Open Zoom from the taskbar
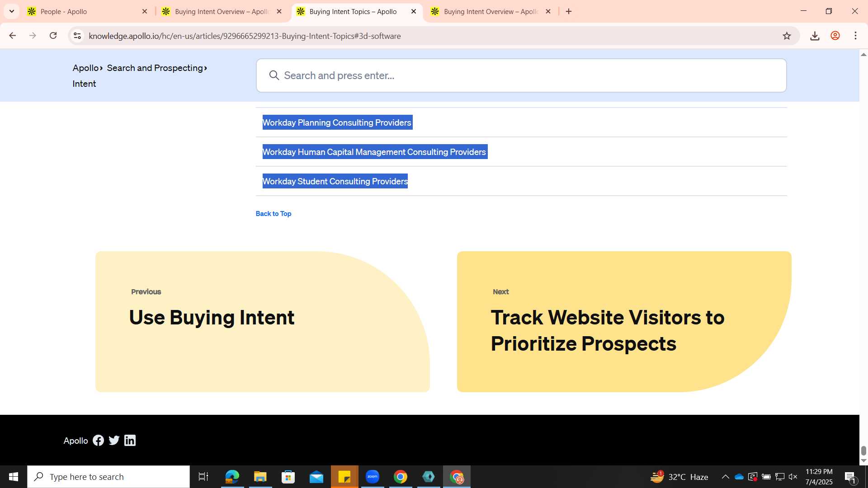The image size is (868, 488). click(x=373, y=477)
